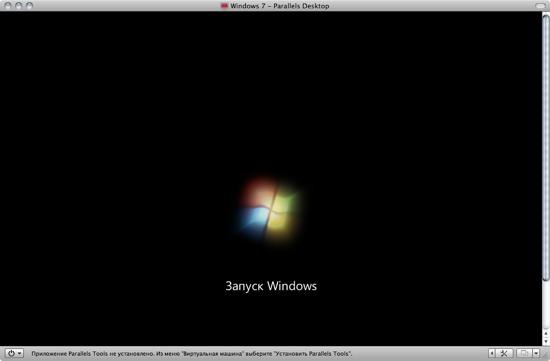This screenshot has height=361, width=550.
Task: Click the vertical scrollbar thumb
Action: (x=546, y=147)
